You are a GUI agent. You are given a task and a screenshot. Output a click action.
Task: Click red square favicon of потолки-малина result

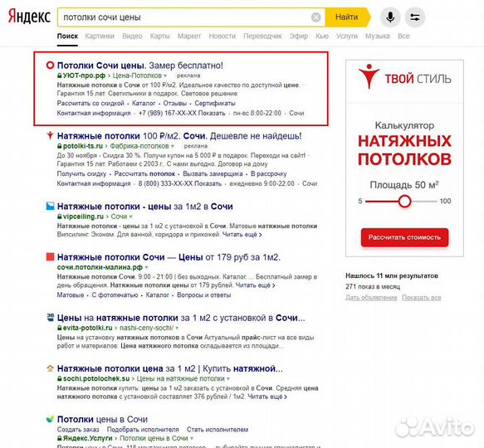pyautogui.click(x=50, y=256)
